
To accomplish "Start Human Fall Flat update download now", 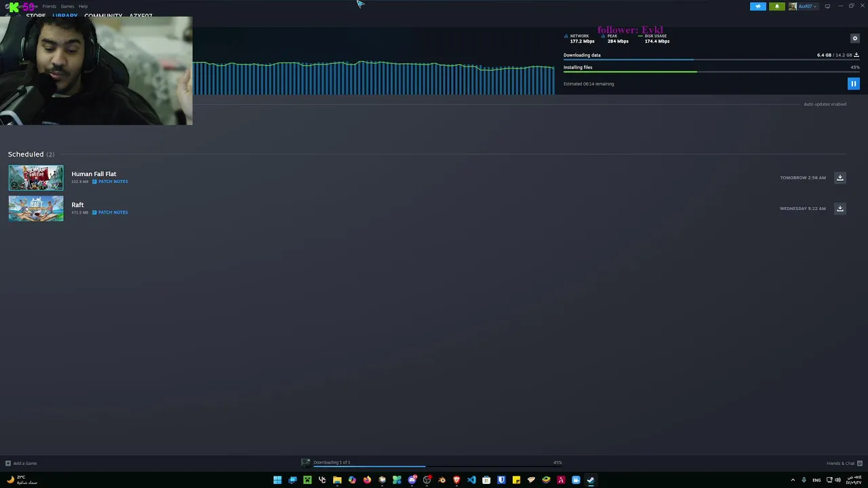I will click(840, 178).
